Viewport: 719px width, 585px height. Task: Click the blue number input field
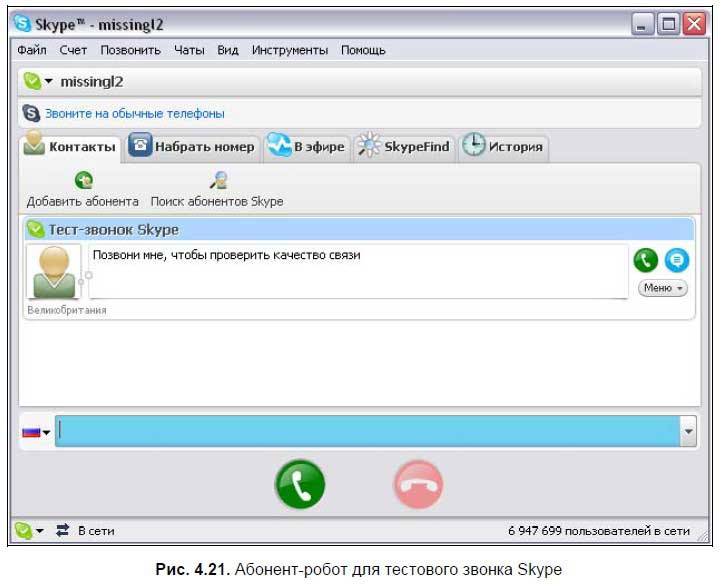tap(366, 432)
